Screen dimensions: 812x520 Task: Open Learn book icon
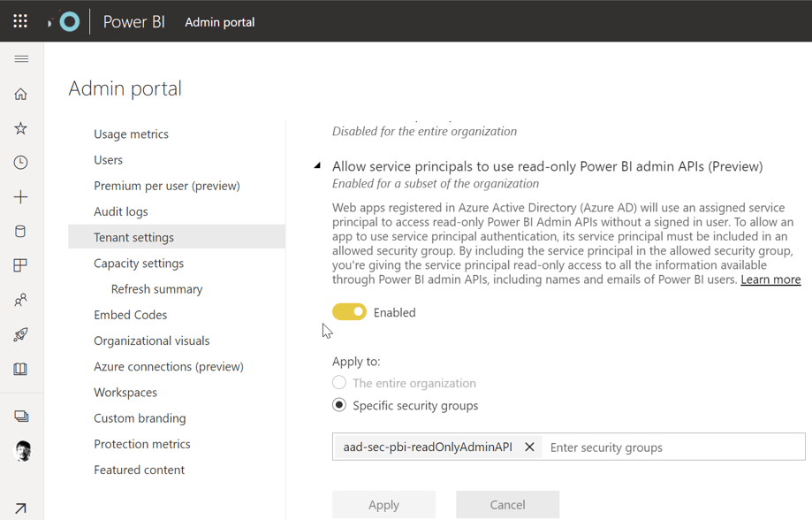(21, 369)
